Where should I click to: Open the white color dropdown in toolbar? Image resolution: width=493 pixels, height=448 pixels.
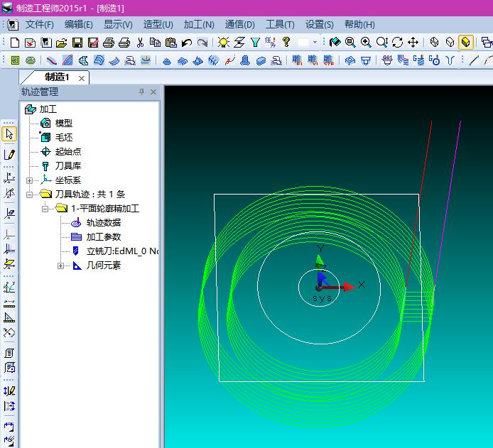point(315,43)
